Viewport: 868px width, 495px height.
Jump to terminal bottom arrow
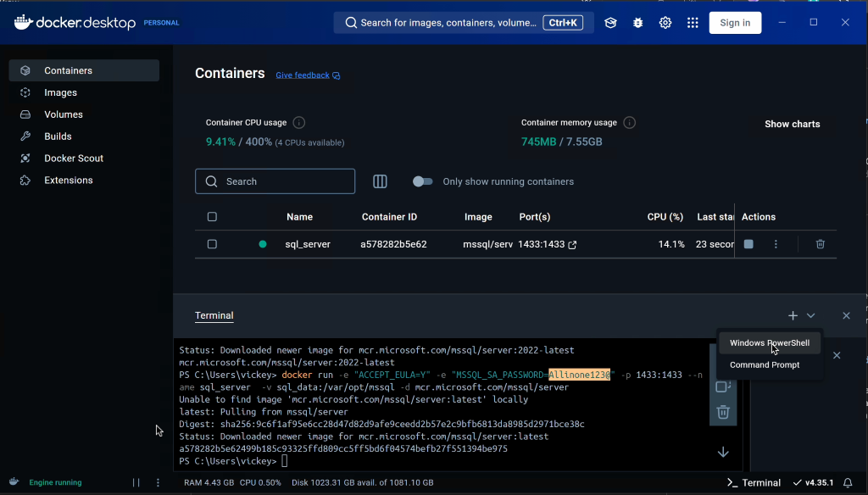tap(723, 453)
